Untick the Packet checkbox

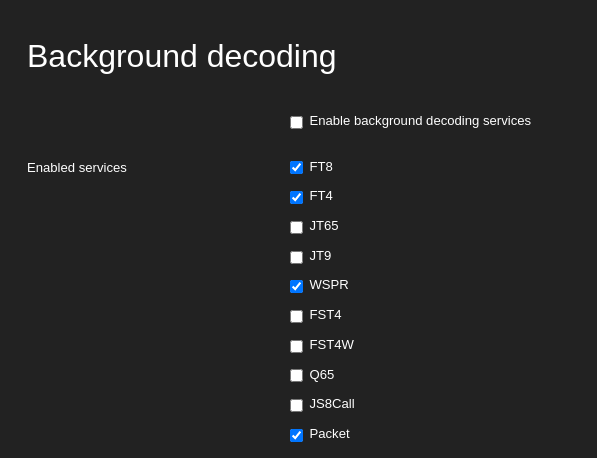[x=296, y=435]
